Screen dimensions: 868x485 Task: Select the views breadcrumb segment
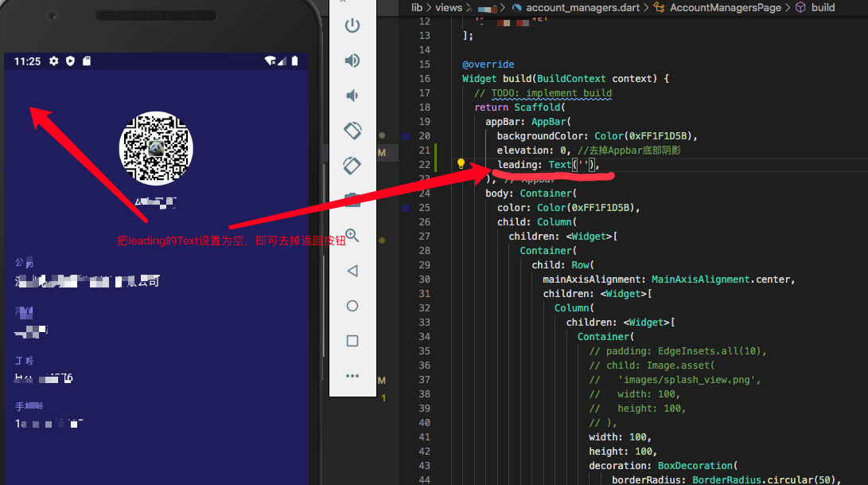(x=449, y=7)
